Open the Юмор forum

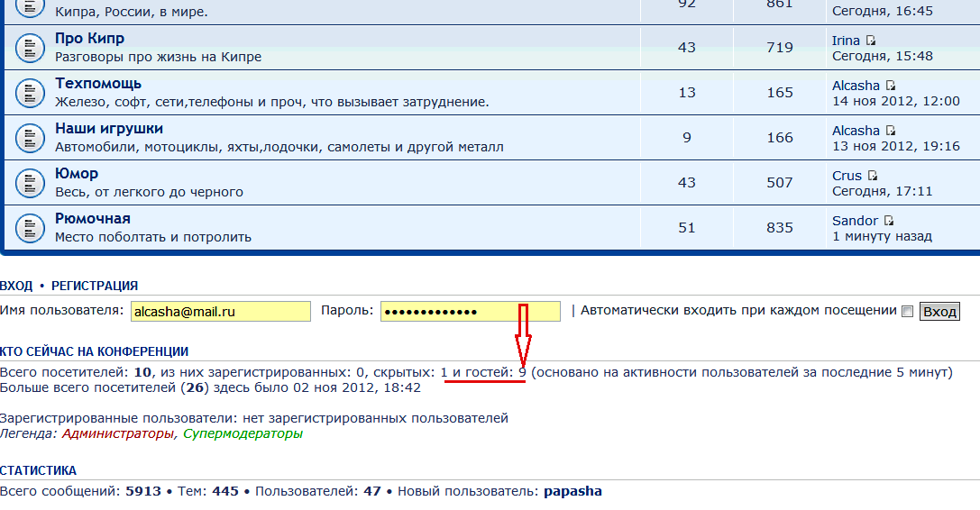[x=77, y=174]
